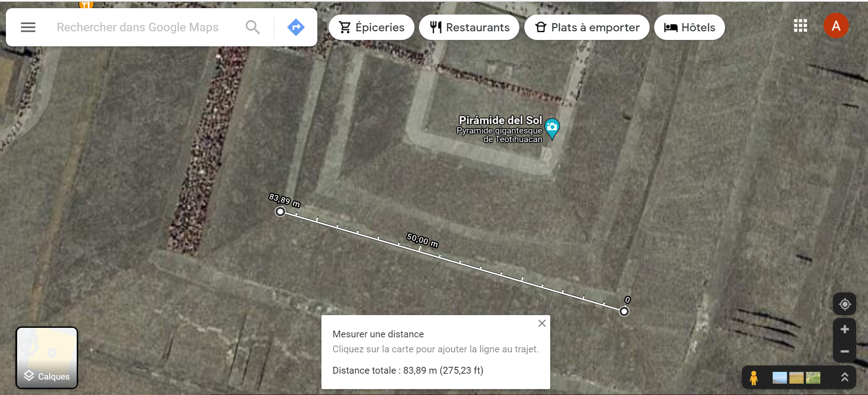The image size is (868, 395).
Task: Filter by Épiceries chip
Action: click(x=371, y=27)
